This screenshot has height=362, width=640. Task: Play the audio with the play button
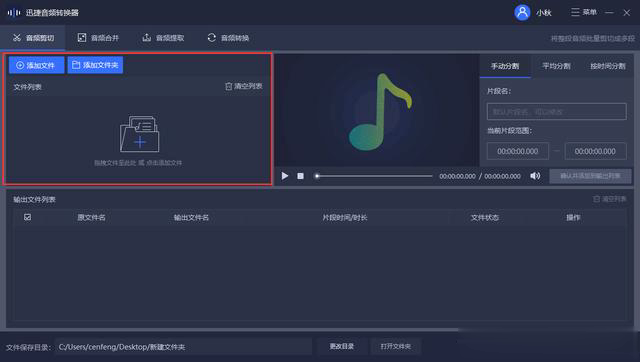click(x=284, y=176)
